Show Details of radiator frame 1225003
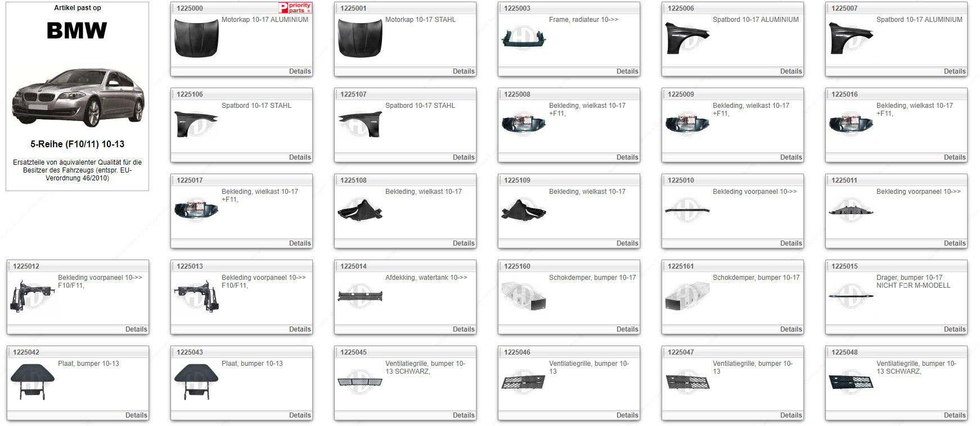 pos(627,71)
